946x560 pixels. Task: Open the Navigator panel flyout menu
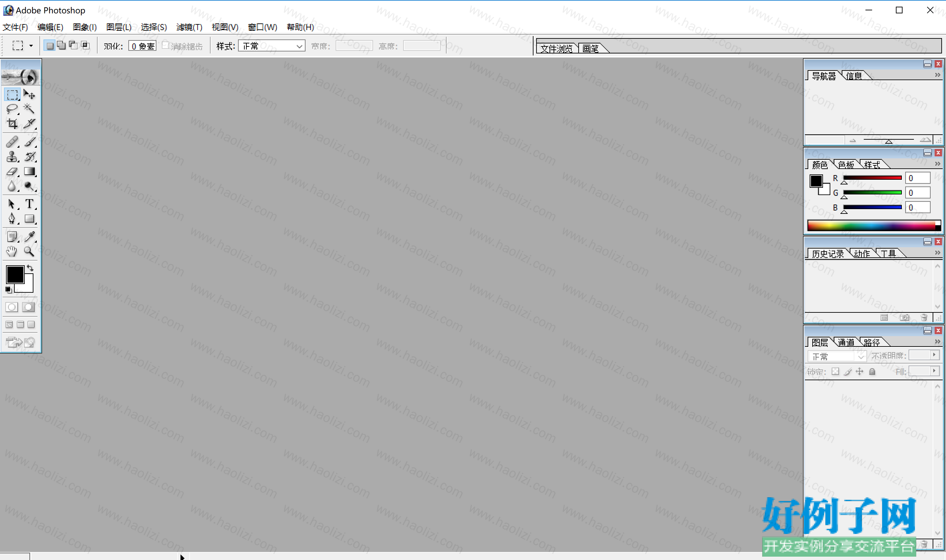coord(938,75)
